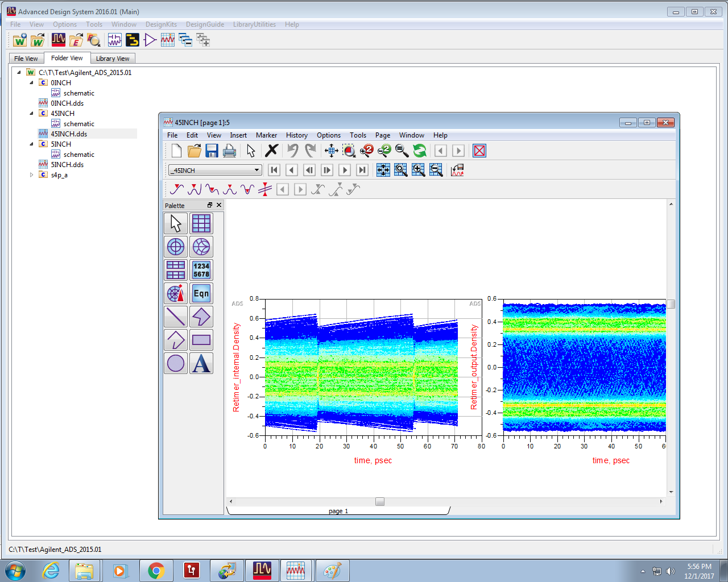Click the Search examples magnifier folder icon
Image resolution: width=728 pixels, height=582 pixels.
tap(94, 40)
